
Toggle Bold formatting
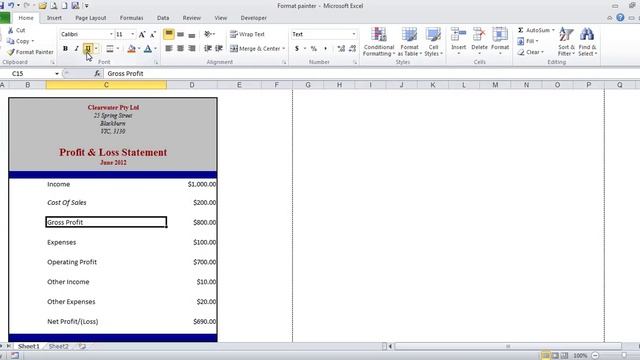[x=65, y=49]
